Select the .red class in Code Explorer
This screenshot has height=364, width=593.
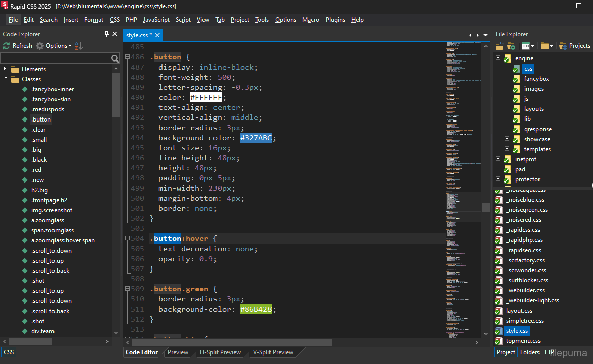36,170
